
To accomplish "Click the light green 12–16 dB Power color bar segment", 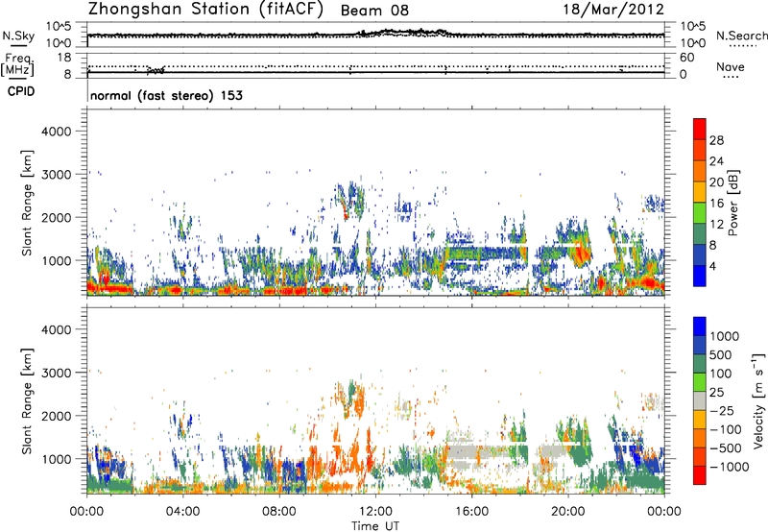I will pos(700,212).
